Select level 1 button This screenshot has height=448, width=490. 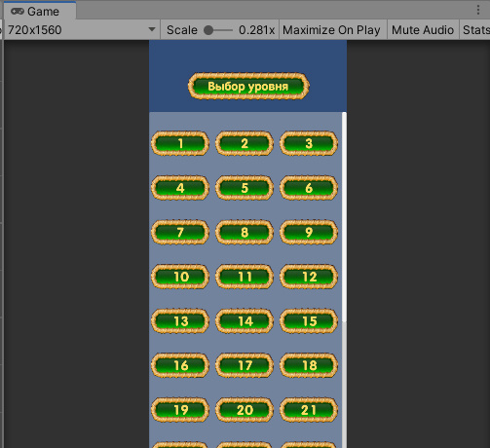(x=180, y=143)
